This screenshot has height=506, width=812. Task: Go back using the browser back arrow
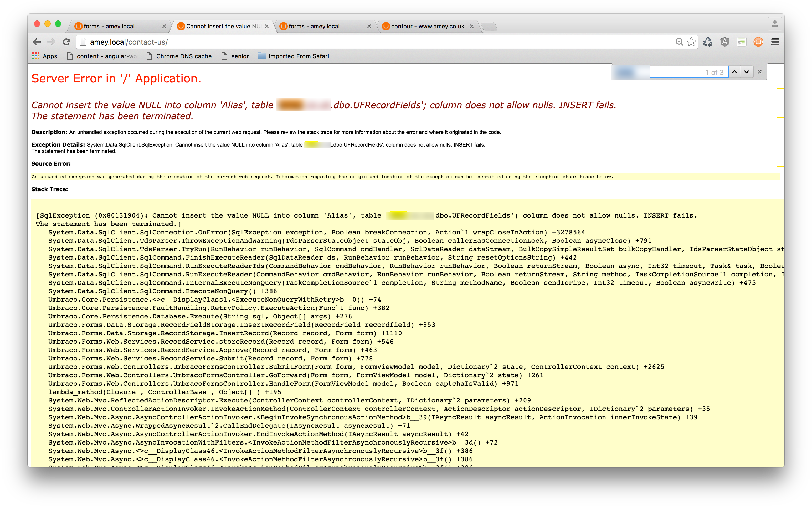(x=37, y=42)
